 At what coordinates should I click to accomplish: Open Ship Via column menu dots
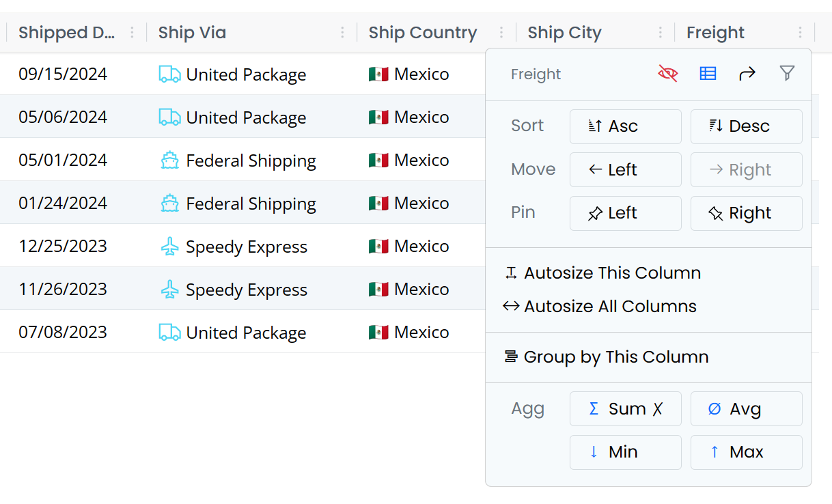pos(342,32)
